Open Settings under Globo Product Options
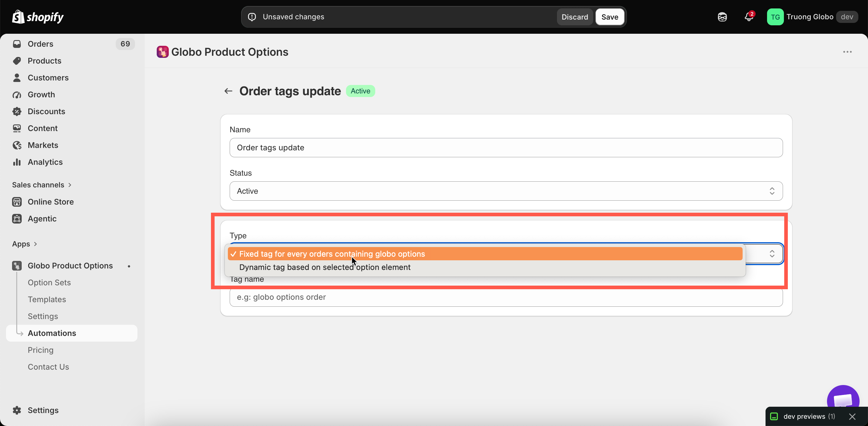Viewport: 868px width, 426px height. 43,316
